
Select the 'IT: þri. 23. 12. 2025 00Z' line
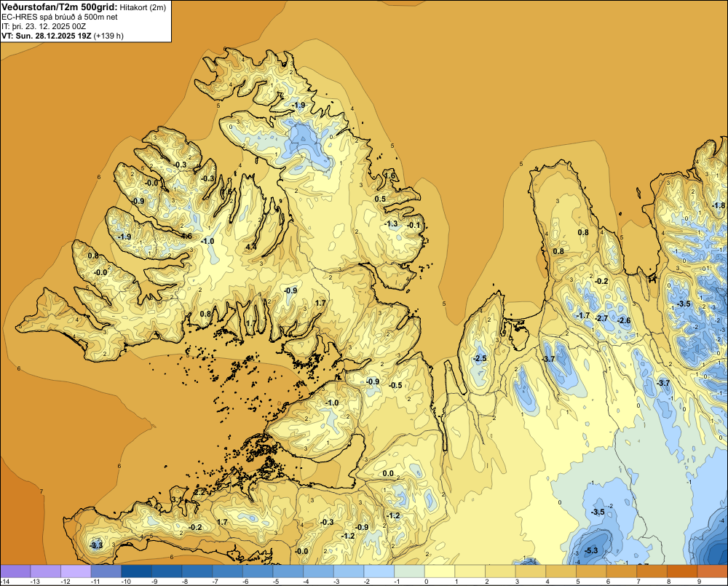click(x=44, y=26)
